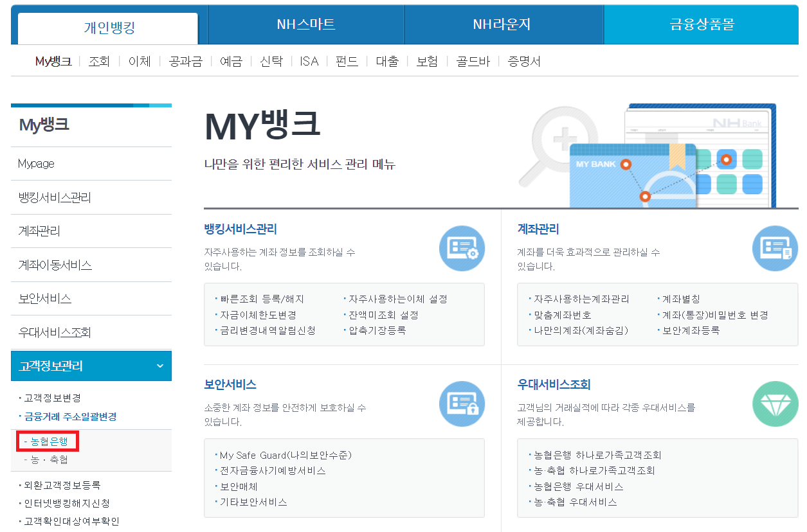The height and width of the screenshot is (532, 807).
Task: Open My Safe Guard(나의보안수준) link
Action: coord(286,455)
